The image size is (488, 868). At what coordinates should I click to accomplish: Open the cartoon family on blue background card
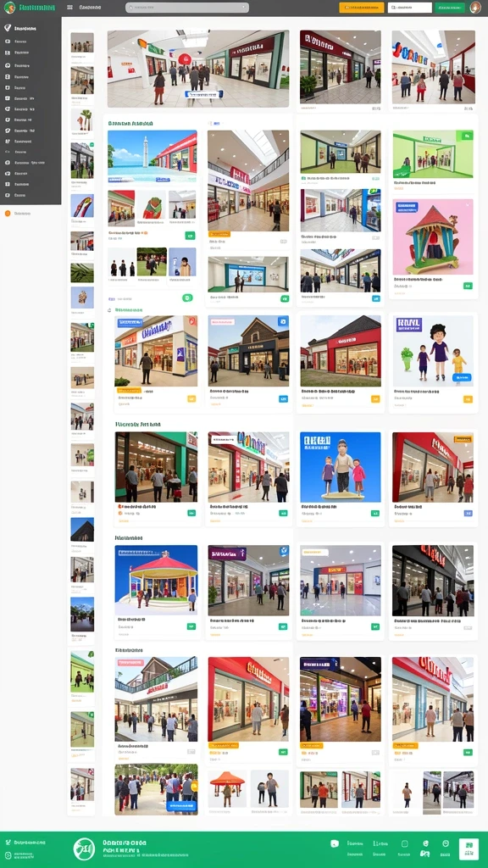point(341,467)
